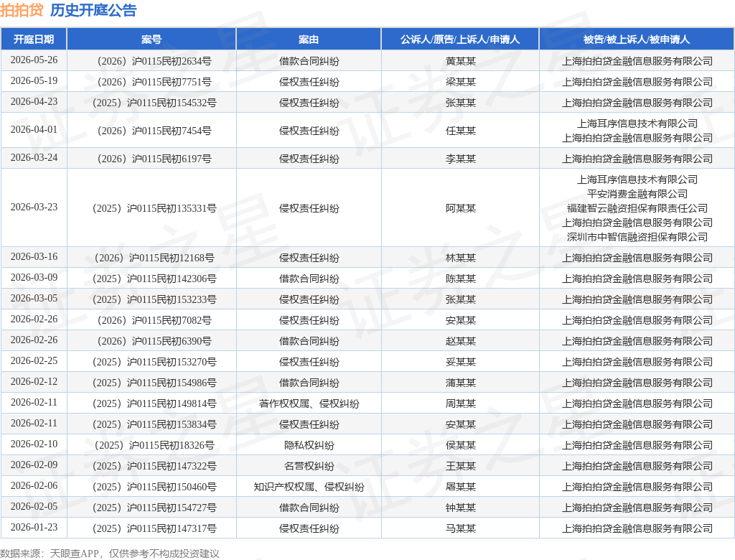Click the date 2026-03-16
735x560 pixels.
coord(34,256)
